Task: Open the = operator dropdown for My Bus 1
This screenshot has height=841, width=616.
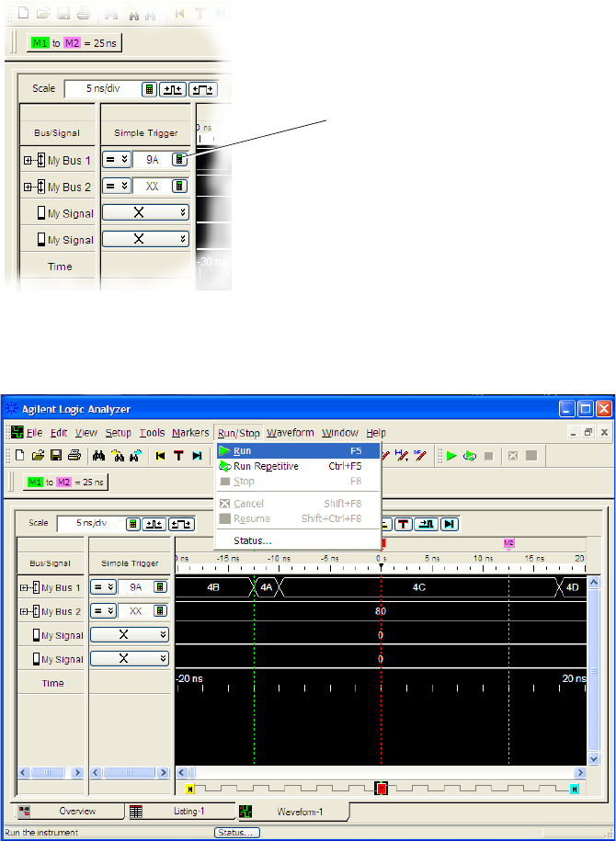Action: [102, 587]
